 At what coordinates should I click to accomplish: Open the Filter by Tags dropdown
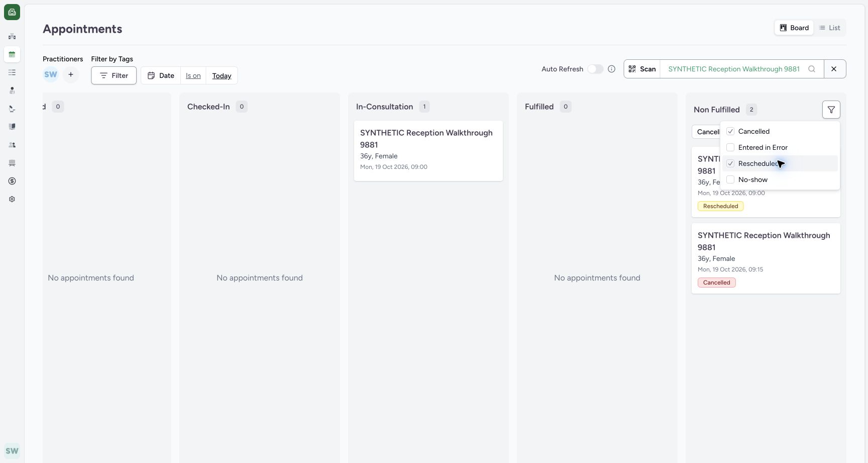click(x=114, y=75)
